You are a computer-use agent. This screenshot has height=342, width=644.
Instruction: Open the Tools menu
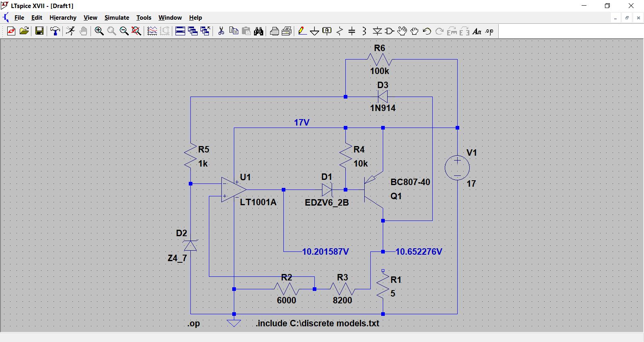click(x=144, y=18)
